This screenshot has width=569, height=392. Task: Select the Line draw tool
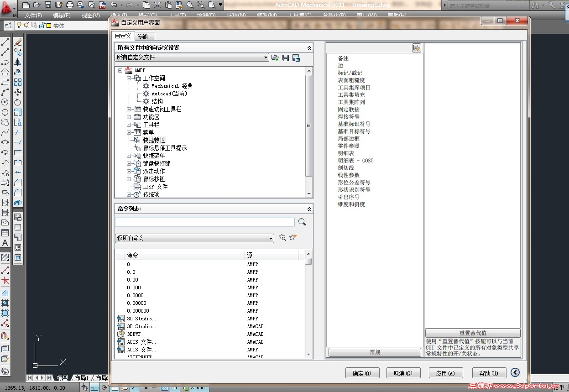(5, 42)
